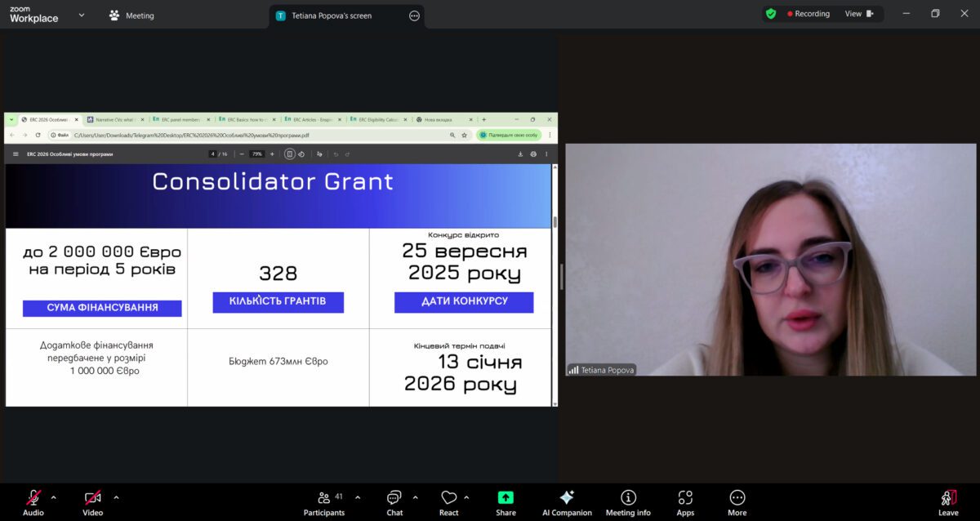
Task: Unmute the Audio microphone
Action: 33,502
